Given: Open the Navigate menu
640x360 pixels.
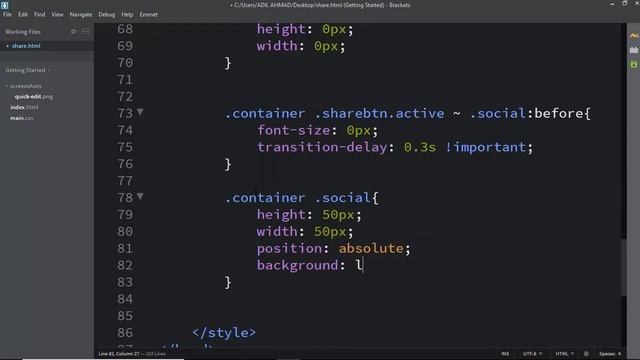Looking at the screenshot, I should tap(81, 14).
